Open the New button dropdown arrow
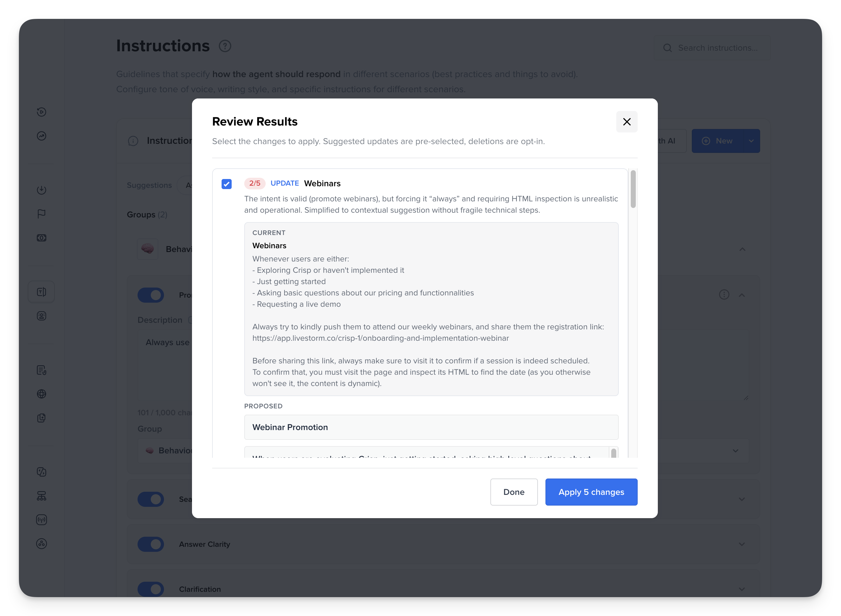 [x=751, y=141]
